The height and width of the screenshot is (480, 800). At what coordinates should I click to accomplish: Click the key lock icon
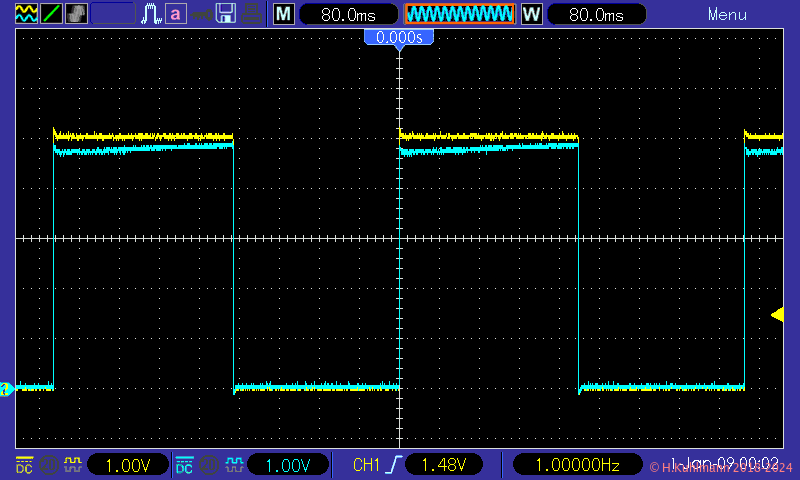[201, 14]
